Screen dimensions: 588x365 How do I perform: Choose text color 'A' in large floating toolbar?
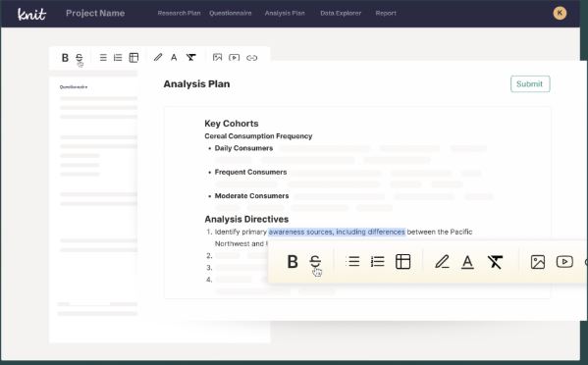click(467, 262)
